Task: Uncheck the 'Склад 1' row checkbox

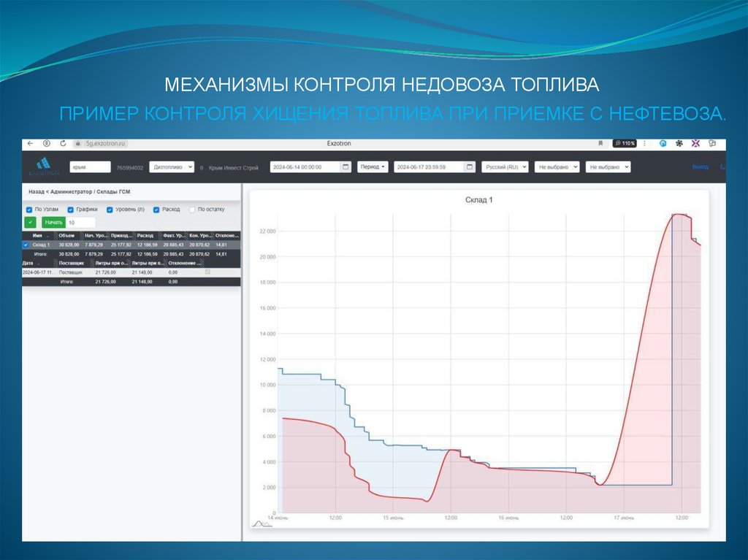Action: coord(26,245)
